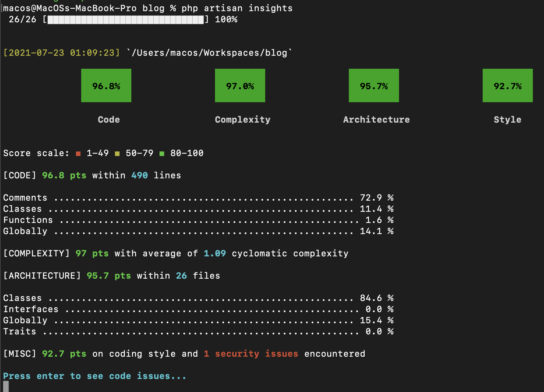This screenshot has width=544, height=392.
Task: Select the Comments percentage line
Action: point(198,198)
